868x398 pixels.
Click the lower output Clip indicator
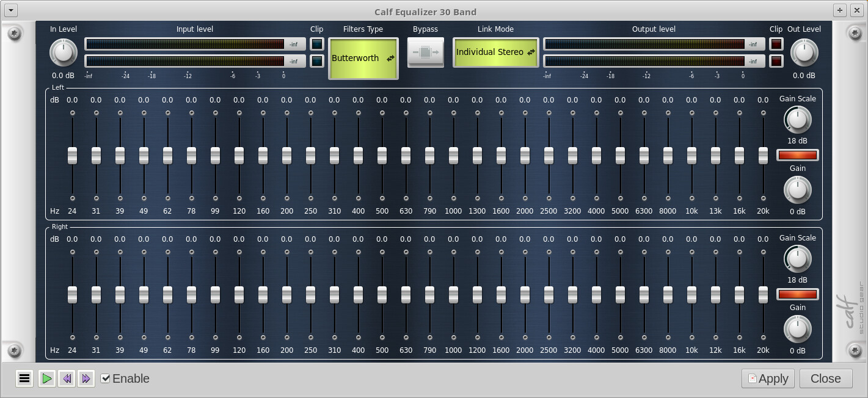point(776,61)
